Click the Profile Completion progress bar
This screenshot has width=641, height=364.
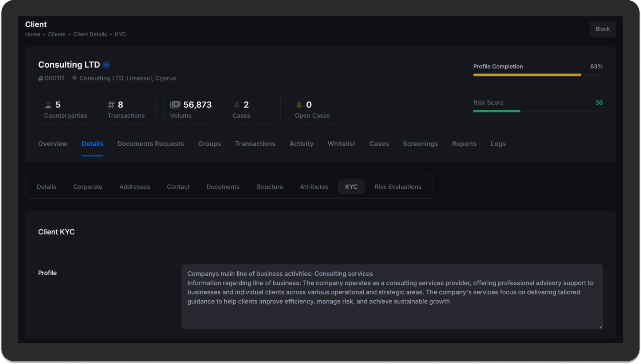[527, 75]
